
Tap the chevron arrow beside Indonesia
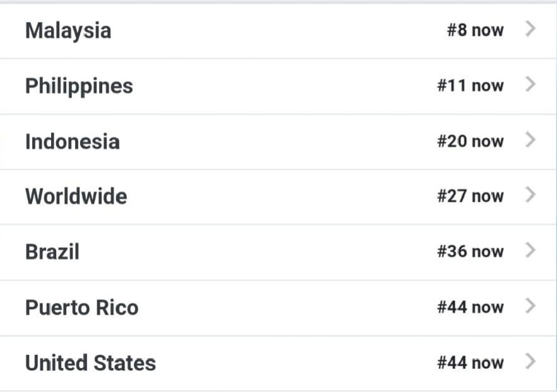[531, 140]
